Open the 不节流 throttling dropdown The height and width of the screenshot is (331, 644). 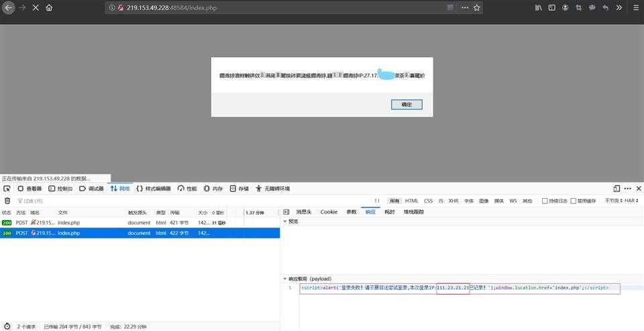coord(612,201)
